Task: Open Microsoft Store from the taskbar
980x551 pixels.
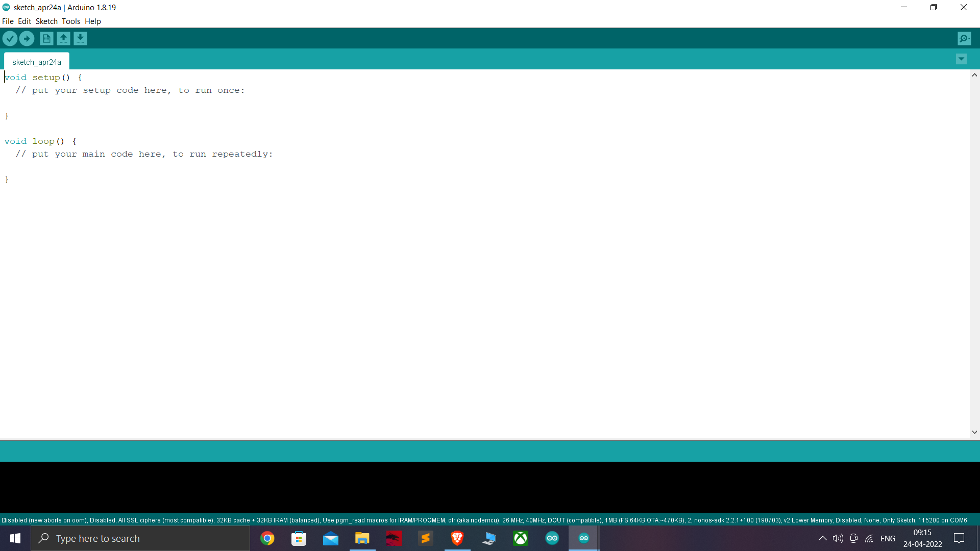Action: tap(299, 538)
